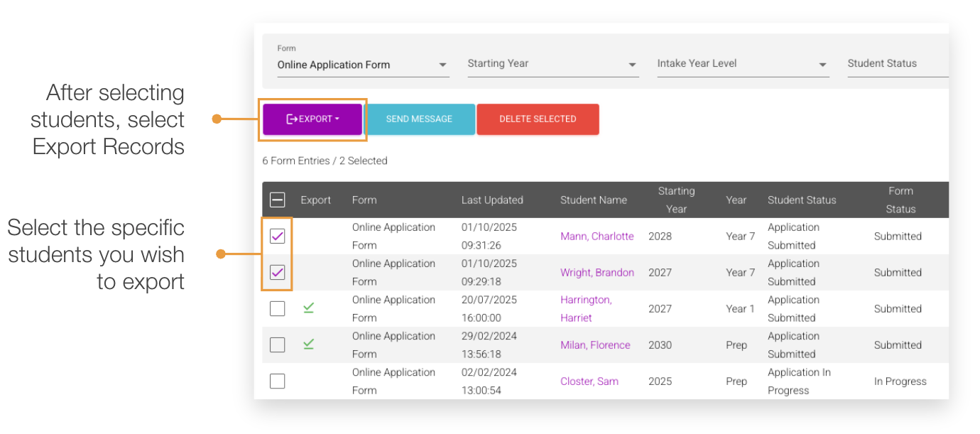Click the Last Updated column header

pyautogui.click(x=491, y=200)
